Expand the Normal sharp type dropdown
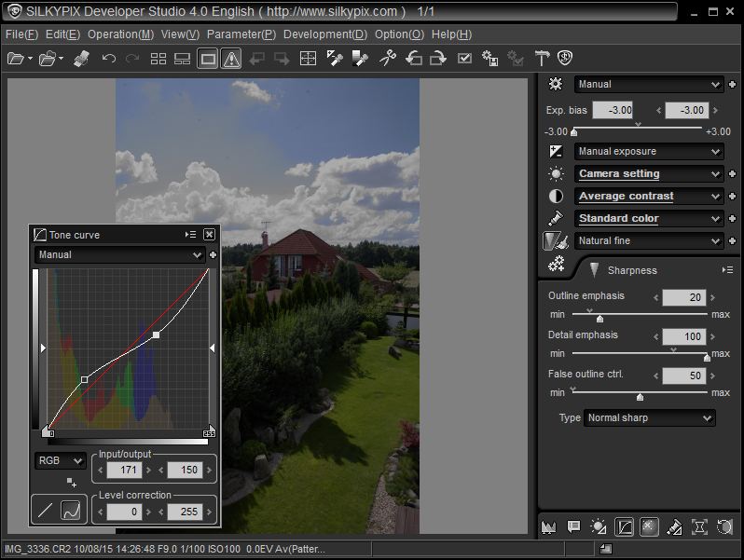 click(x=649, y=417)
